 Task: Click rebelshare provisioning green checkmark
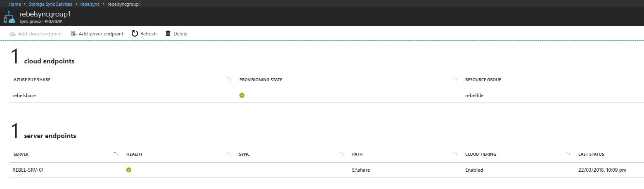point(242,95)
